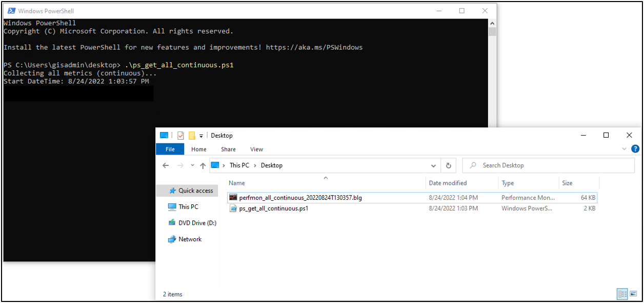Click the Help question mark icon
The height and width of the screenshot is (303, 644).
[636, 149]
